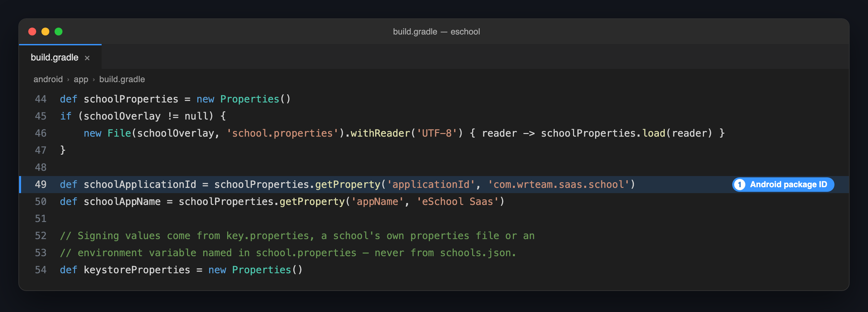Click line number 46 in gutter
Screen dimensions: 868x312
[x=41, y=133]
